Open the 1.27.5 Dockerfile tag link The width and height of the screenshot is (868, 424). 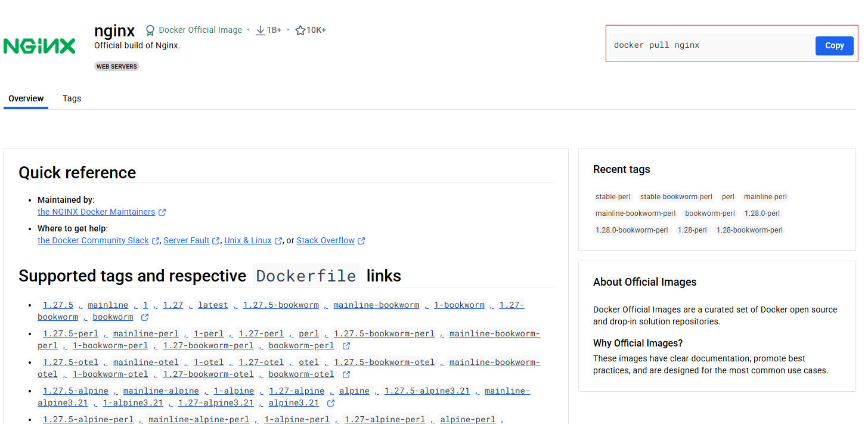(58, 305)
